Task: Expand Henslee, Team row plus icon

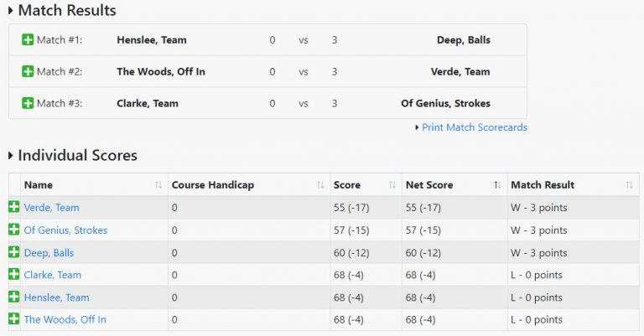Action: 14,297
